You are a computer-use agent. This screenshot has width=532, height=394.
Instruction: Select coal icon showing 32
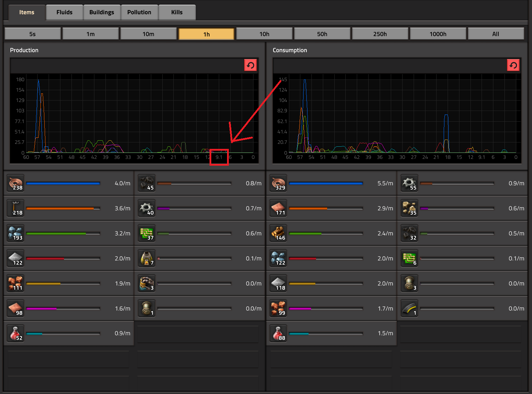(x=409, y=233)
